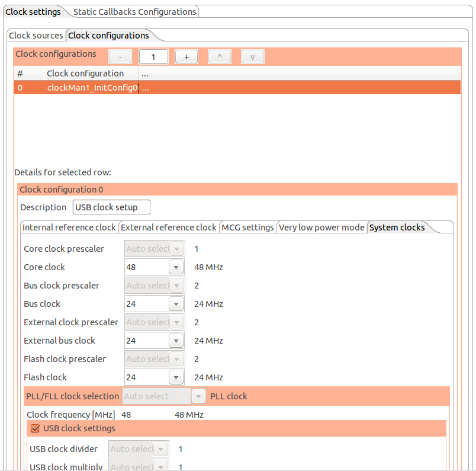
Task: Remove the selected clock configuration
Action: [x=120, y=56]
